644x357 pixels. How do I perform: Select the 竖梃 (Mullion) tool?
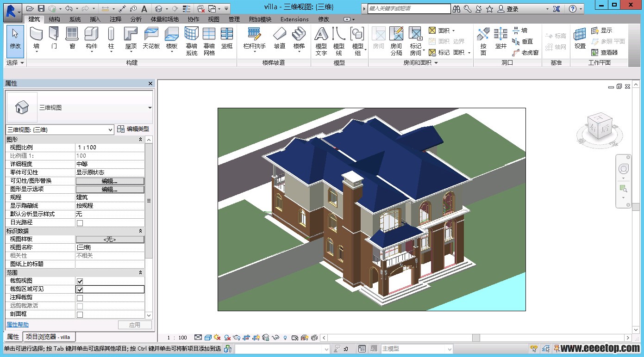click(x=227, y=38)
